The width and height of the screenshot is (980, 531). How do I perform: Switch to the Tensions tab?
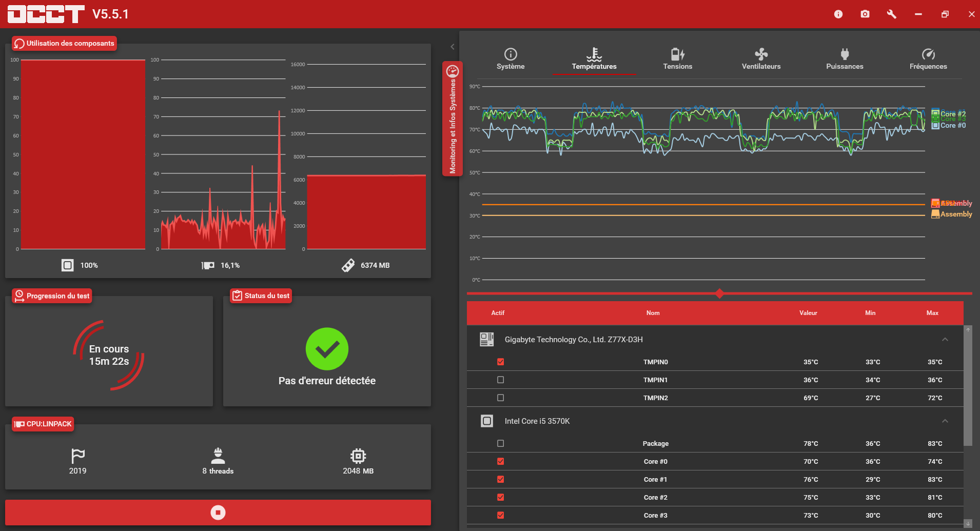pyautogui.click(x=678, y=59)
